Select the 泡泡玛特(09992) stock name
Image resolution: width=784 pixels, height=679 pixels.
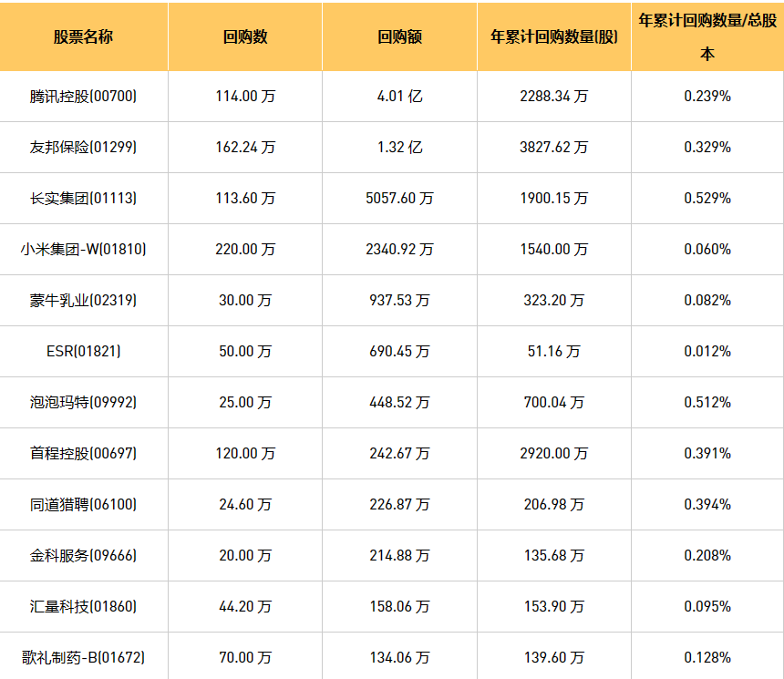pos(83,402)
